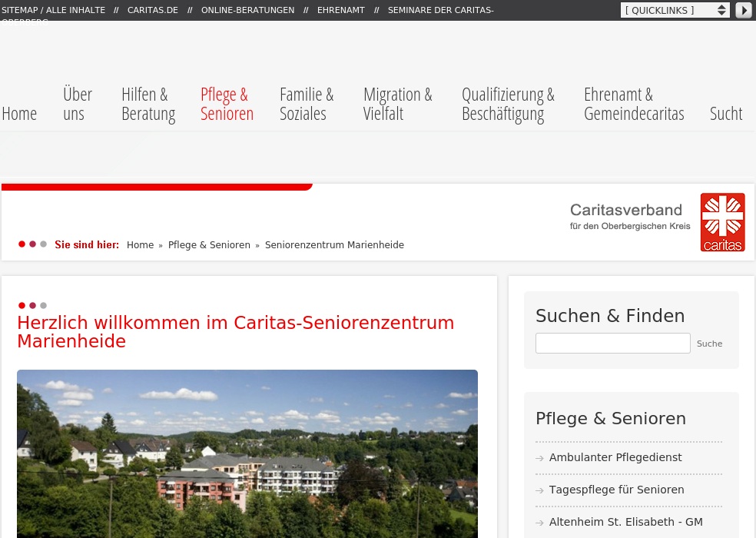
Task: Click the Suche button
Action: tap(709, 344)
